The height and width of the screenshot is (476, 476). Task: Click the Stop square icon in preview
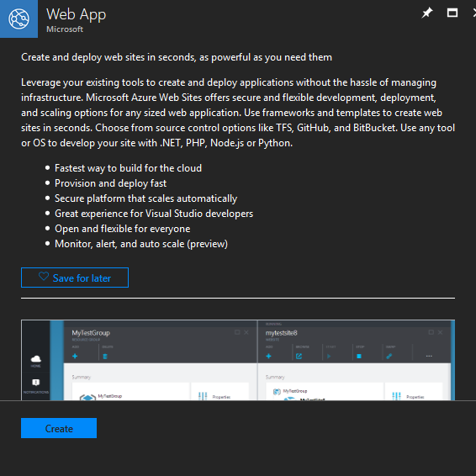(359, 356)
